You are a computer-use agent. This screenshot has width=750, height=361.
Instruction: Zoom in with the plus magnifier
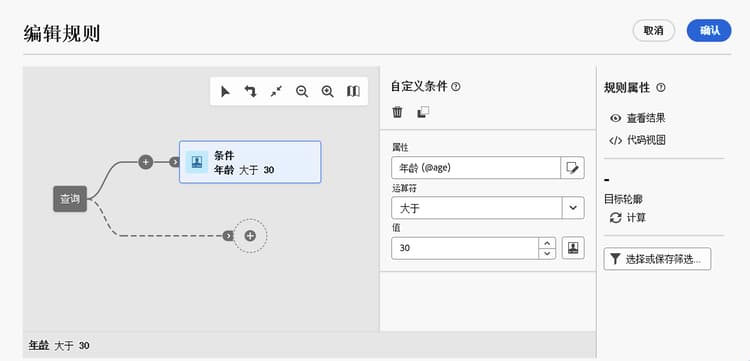(x=328, y=91)
